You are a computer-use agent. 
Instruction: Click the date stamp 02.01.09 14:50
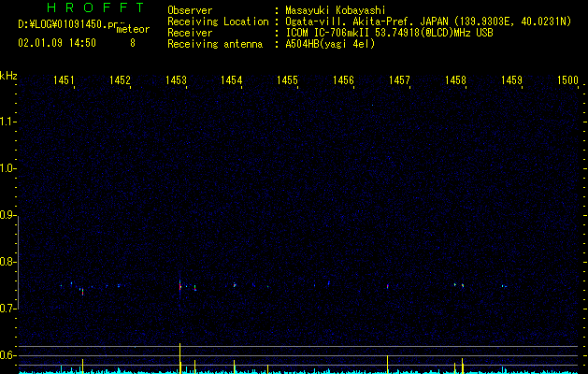(x=57, y=43)
